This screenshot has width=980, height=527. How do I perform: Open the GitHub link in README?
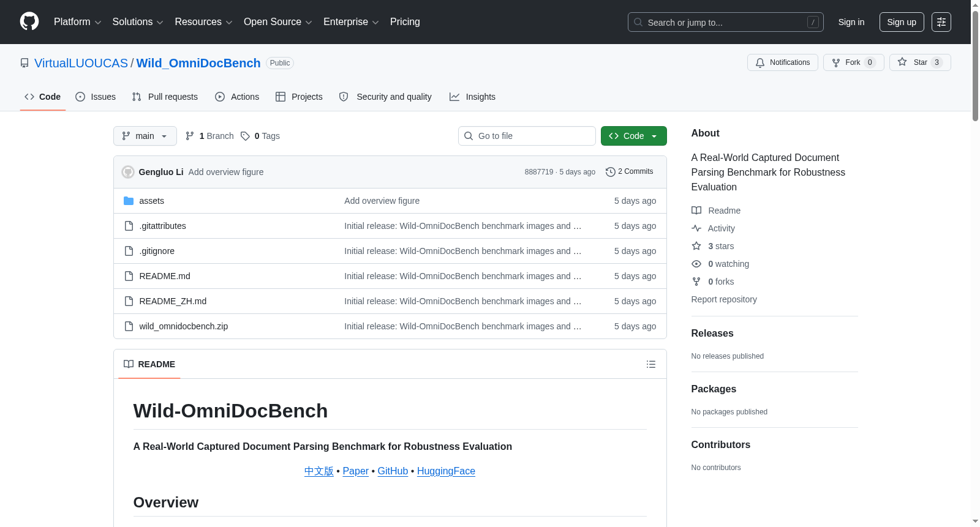(393, 471)
